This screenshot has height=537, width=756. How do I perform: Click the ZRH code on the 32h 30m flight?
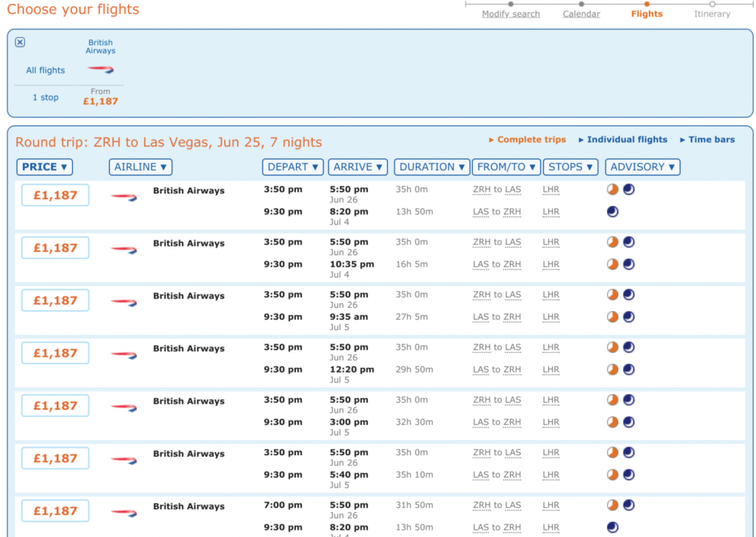pos(512,422)
